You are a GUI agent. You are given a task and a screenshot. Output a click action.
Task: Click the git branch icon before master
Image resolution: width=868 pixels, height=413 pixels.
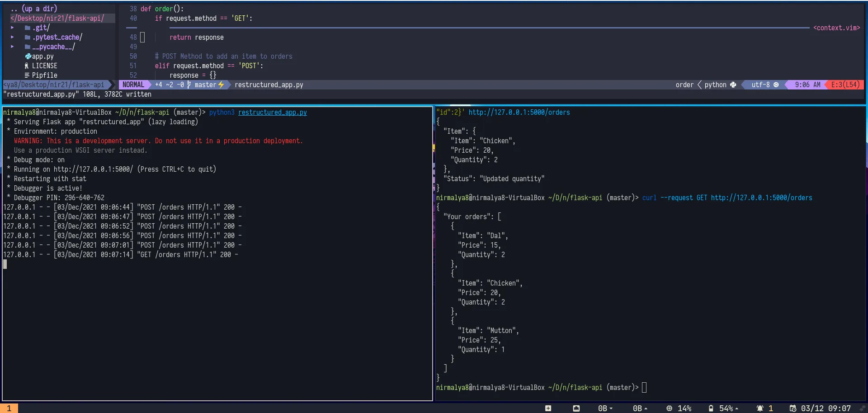coord(189,84)
